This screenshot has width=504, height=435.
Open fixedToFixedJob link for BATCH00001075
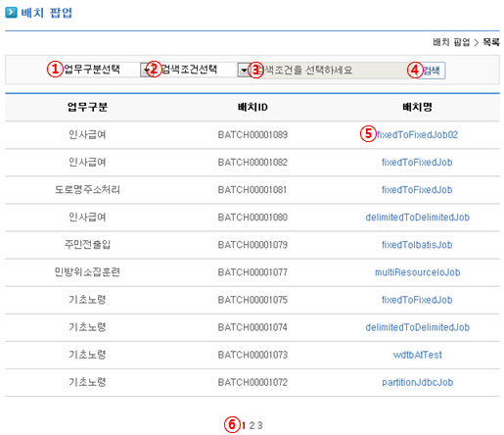point(417,300)
